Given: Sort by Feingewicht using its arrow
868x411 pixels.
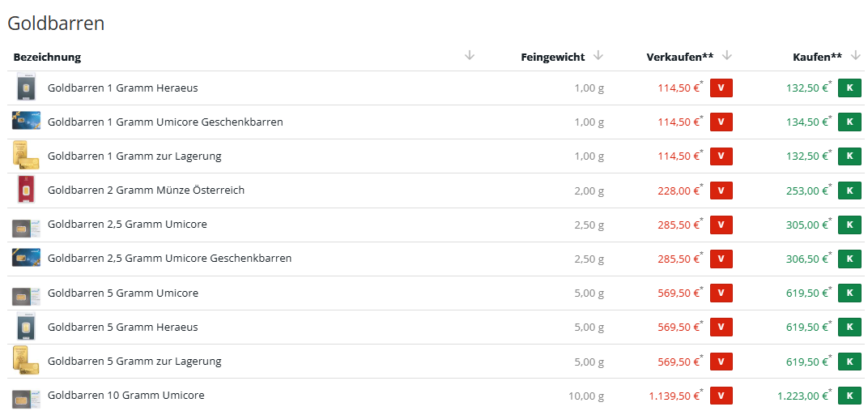Looking at the screenshot, I should [x=598, y=56].
